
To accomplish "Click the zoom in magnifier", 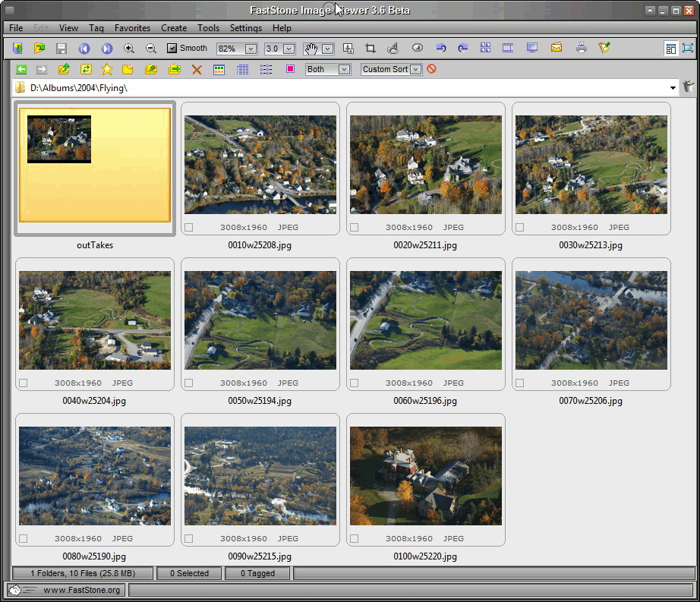I will coord(129,48).
